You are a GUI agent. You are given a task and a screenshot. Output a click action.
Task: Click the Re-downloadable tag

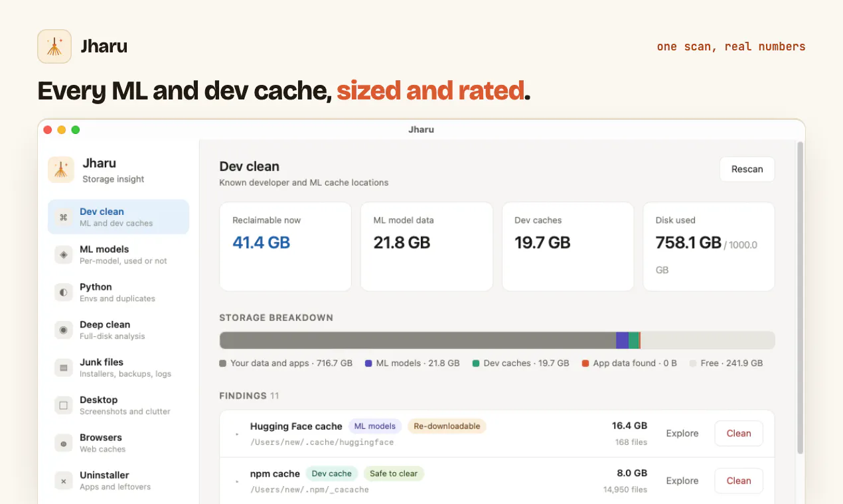point(447,426)
